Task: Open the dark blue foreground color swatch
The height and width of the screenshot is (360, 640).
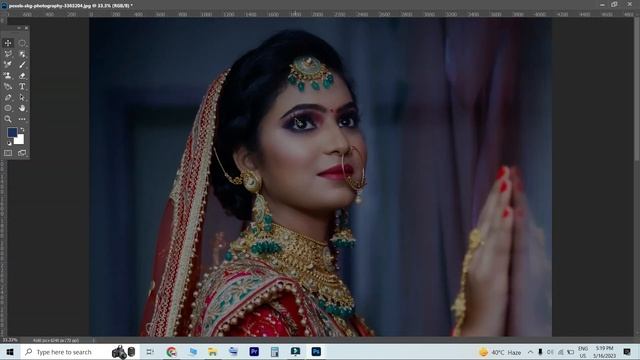Action: tap(12, 132)
